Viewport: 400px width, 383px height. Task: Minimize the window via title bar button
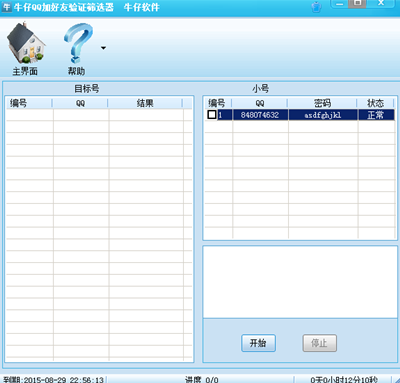(339, 4)
